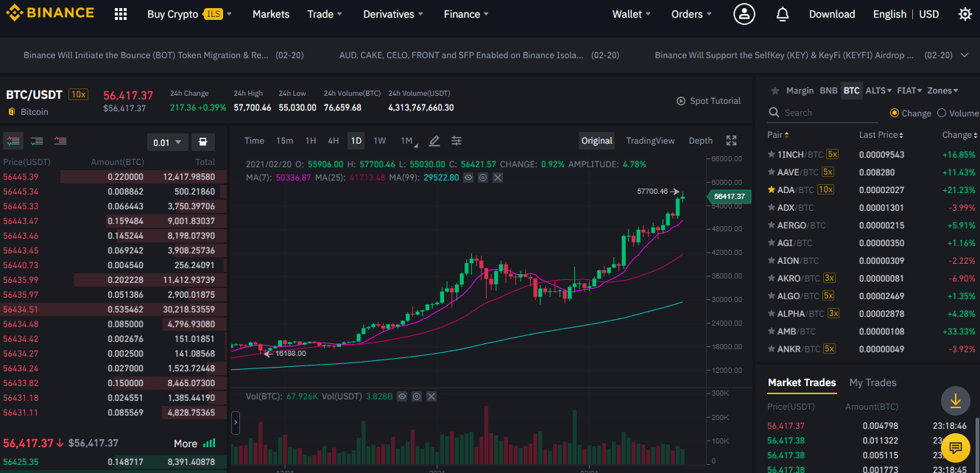Expand the Buy Crypto dropdown
Image resolution: width=980 pixels, height=473 pixels.
[189, 14]
